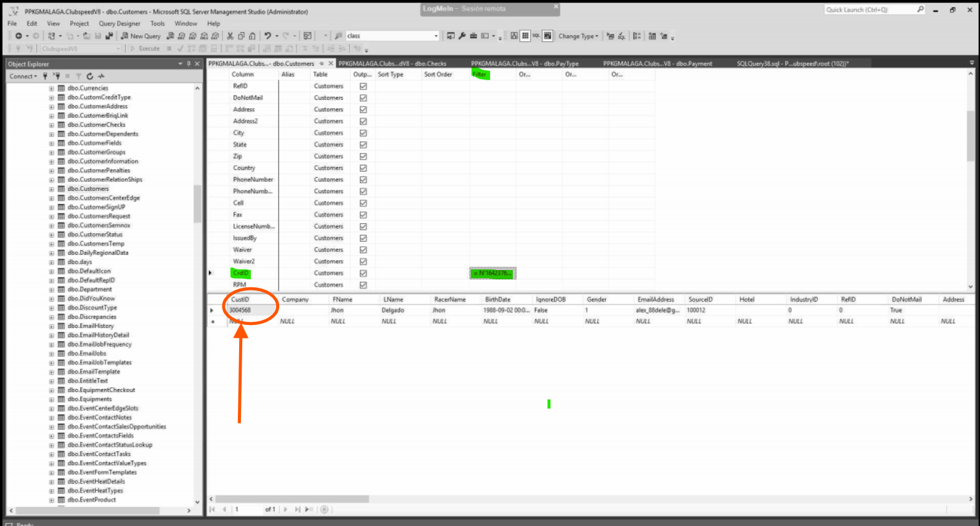Click Show Diagram Pane icon

pyautogui.click(x=514, y=36)
